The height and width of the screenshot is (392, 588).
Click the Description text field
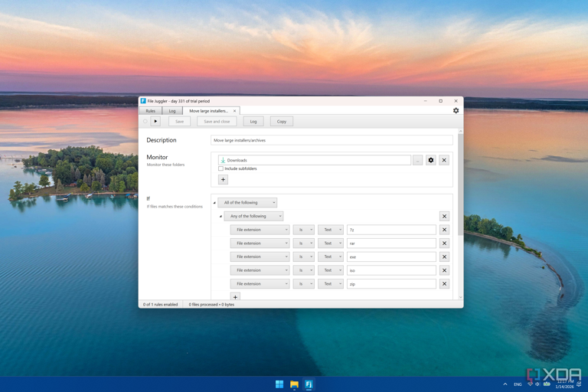click(x=332, y=140)
